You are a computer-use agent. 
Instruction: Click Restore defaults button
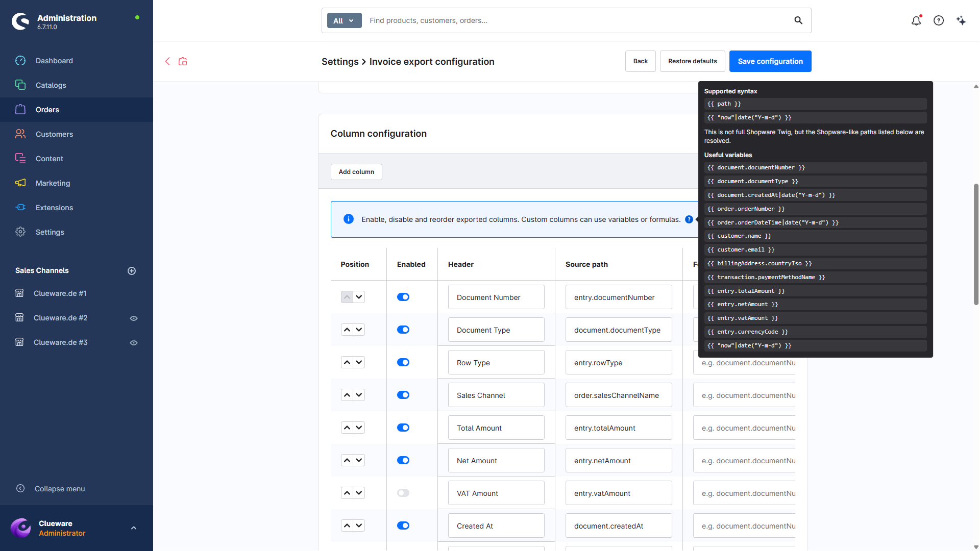coord(692,61)
